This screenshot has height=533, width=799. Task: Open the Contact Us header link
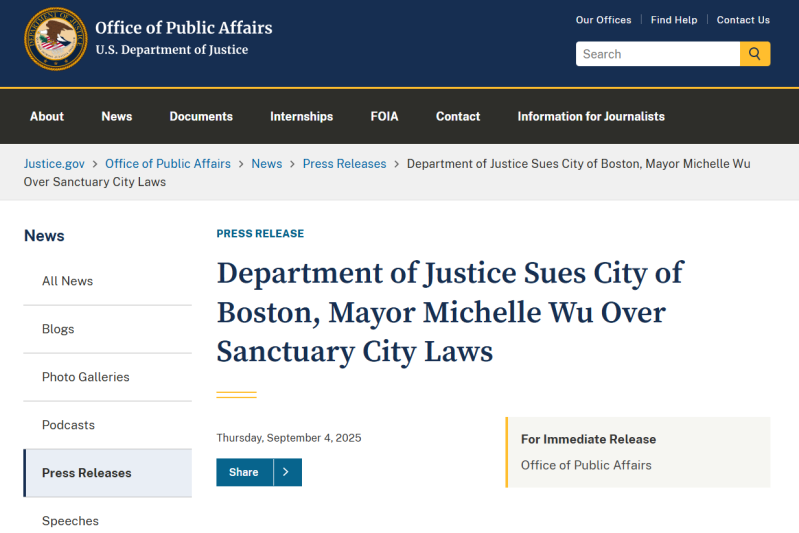pyautogui.click(x=743, y=20)
